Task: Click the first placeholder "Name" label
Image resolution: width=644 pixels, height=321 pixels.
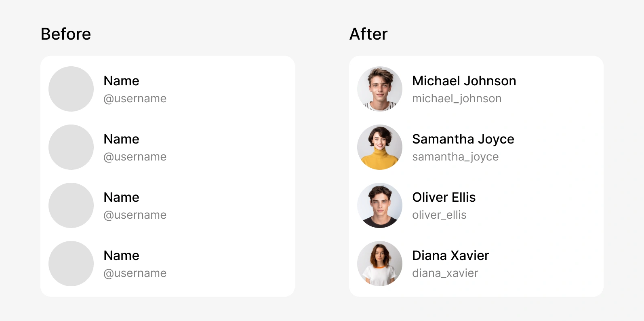Action: pos(121,81)
